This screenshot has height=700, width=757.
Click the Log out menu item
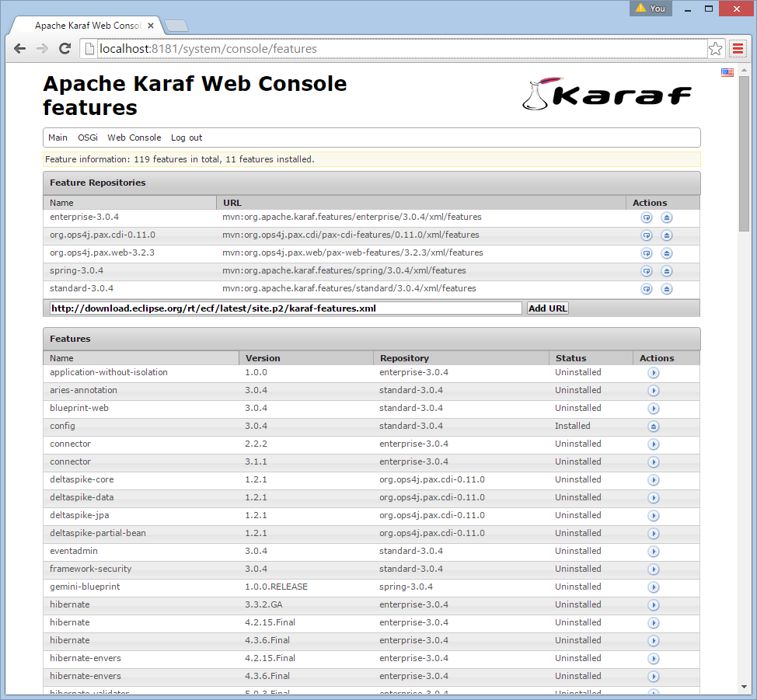point(187,138)
